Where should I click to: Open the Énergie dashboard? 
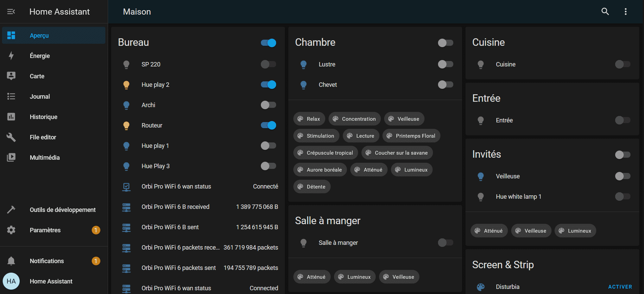(x=40, y=56)
